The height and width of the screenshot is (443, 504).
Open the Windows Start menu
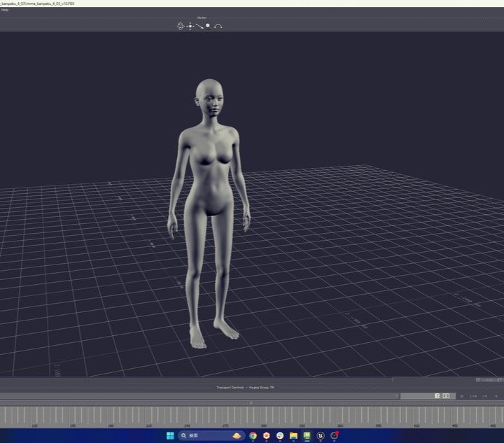point(170,435)
